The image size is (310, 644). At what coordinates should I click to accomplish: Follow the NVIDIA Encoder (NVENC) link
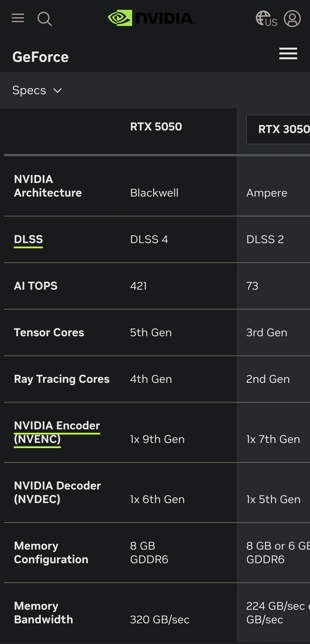click(x=57, y=432)
